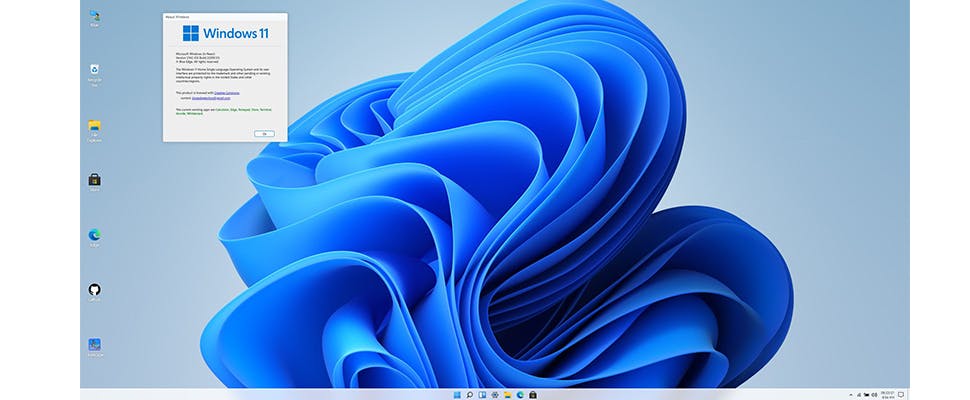Open the taskbar icon right of Search
970x400 pixels.
click(x=482, y=394)
